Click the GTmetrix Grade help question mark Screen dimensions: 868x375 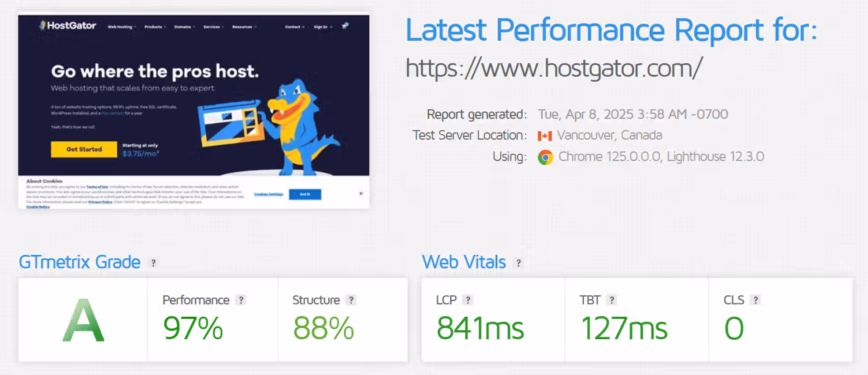tap(154, 263)
